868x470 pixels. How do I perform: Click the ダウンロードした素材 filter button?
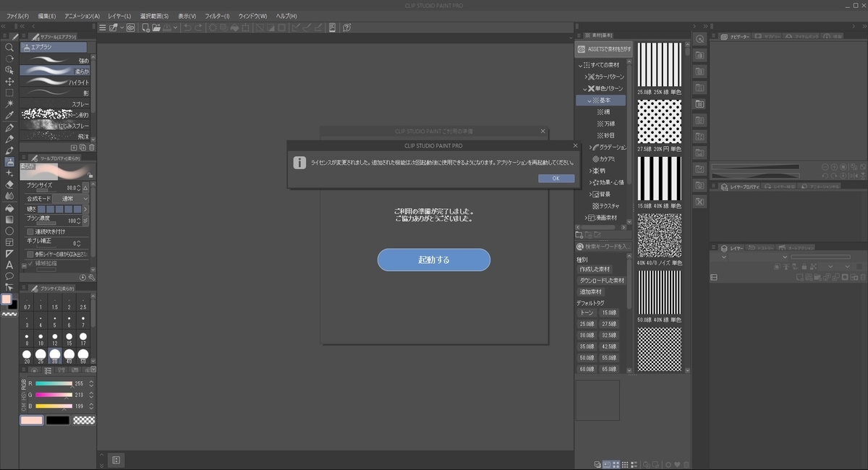pyautogui.click(x=600, y=280)
